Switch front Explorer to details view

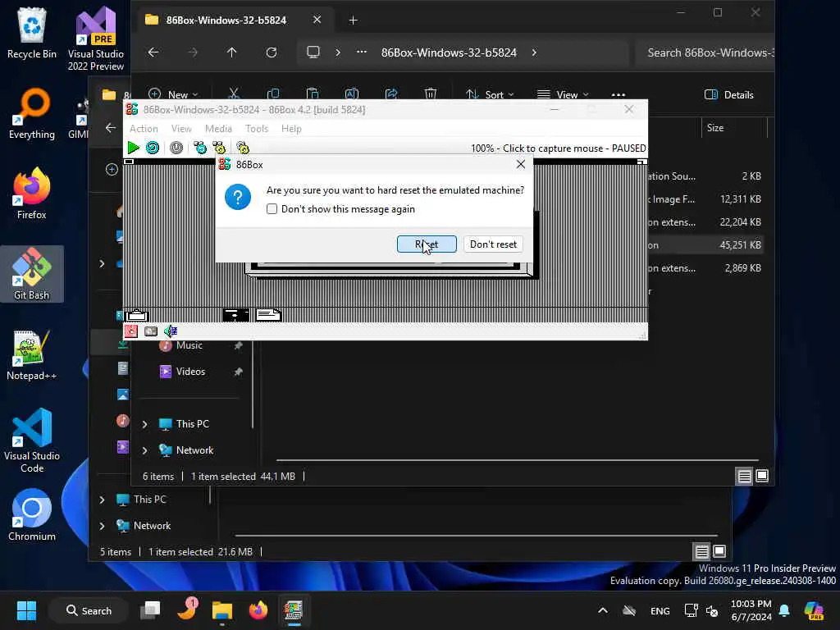click(x=744, y=476)
